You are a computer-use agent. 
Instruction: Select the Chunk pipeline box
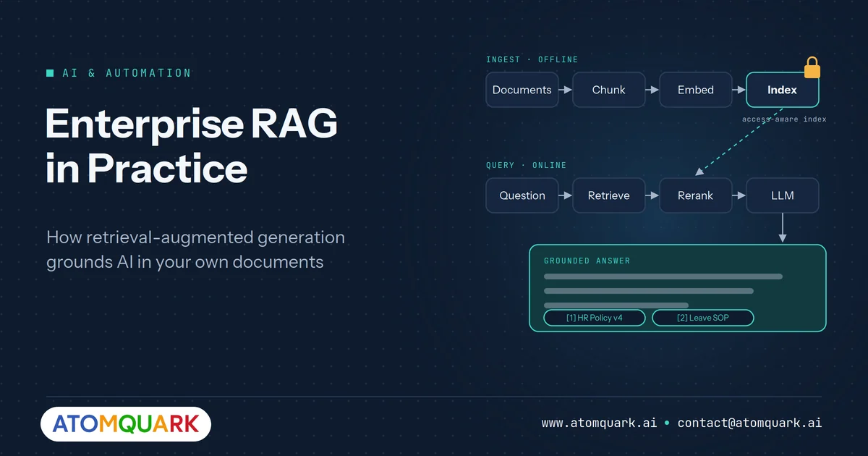pos(609,90)
